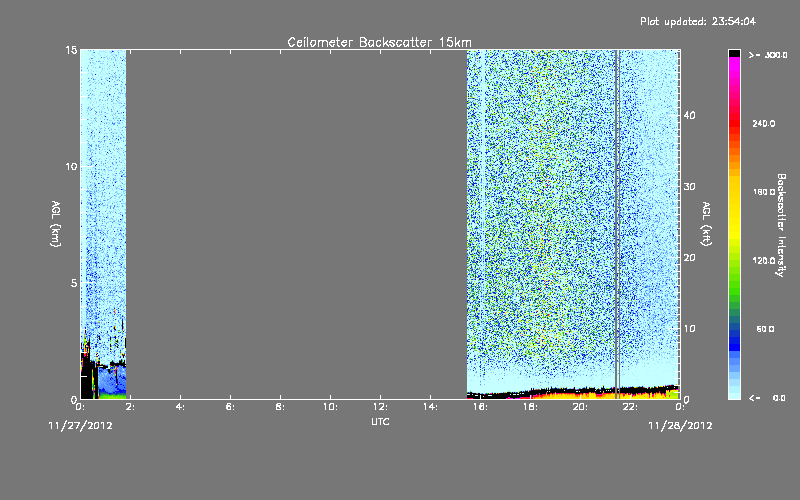Click the 11/28/2012 end date label

click(680, 426)
